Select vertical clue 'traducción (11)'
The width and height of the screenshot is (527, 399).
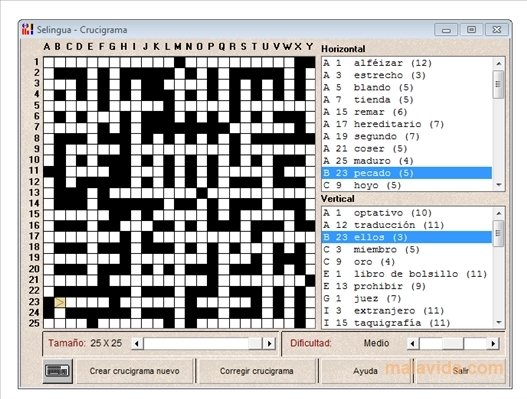click(x=407, y=225)
